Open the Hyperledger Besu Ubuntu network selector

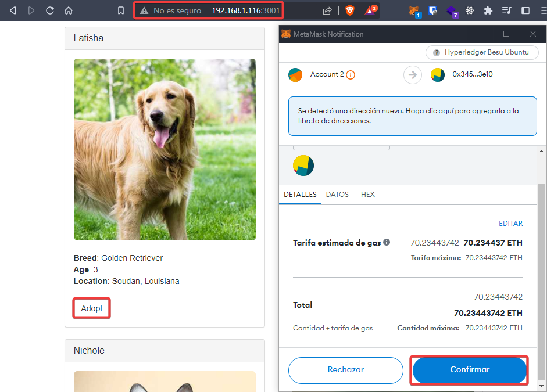coord(481,52)
